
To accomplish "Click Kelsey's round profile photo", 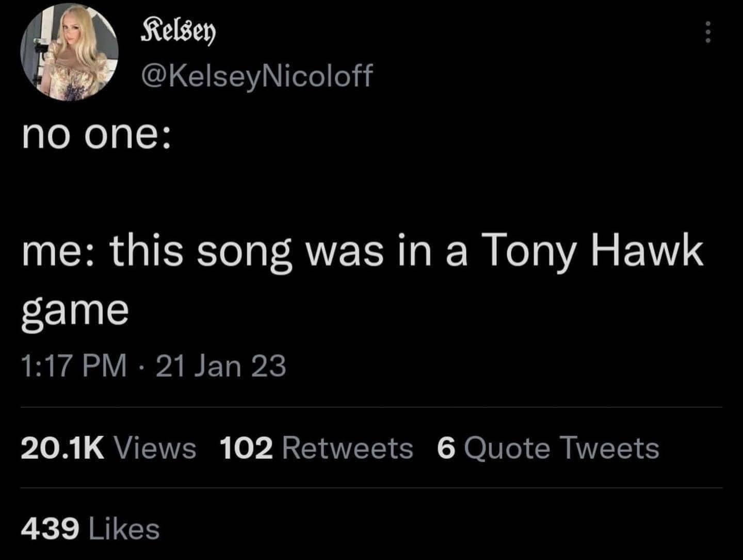I will (70, 53).
